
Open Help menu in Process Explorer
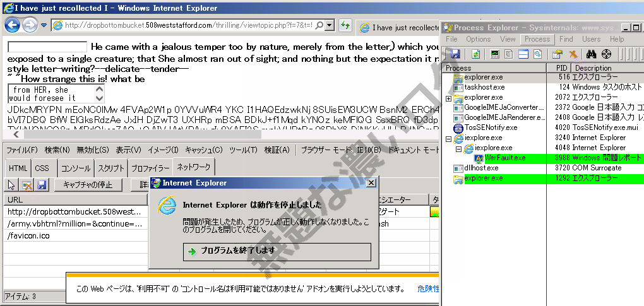tap(616, 39)
